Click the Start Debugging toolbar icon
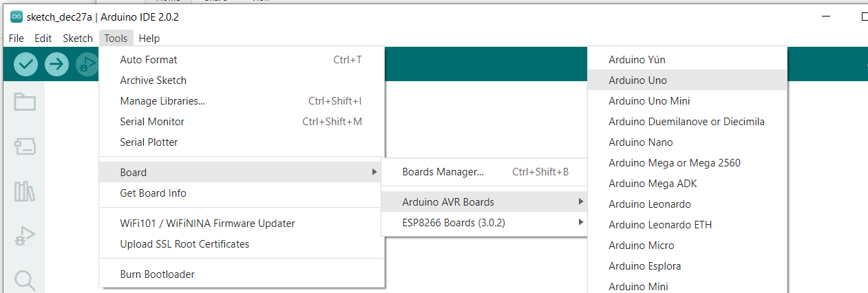This screenshot has height=293, width=868. [x=87, y=64]
